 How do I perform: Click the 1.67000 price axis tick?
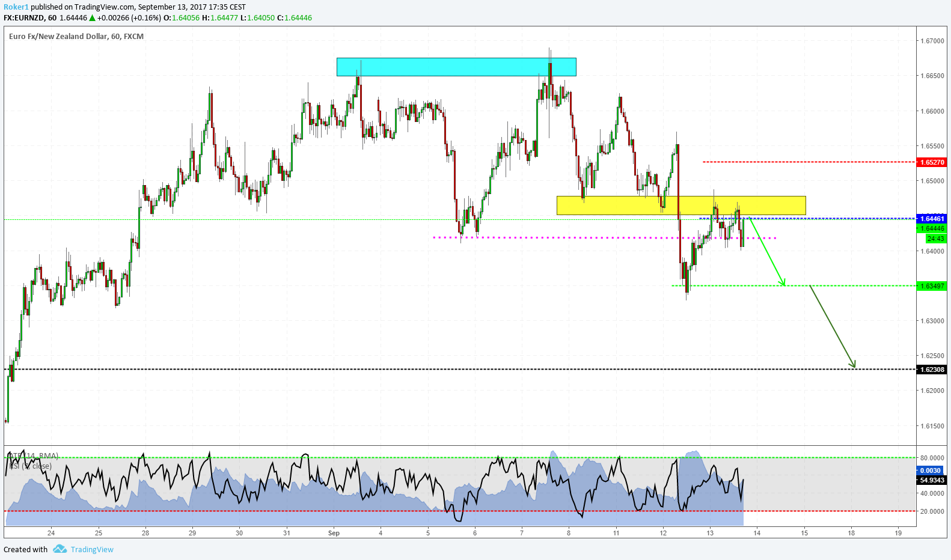pyautogui.click(x=932, y=41)
